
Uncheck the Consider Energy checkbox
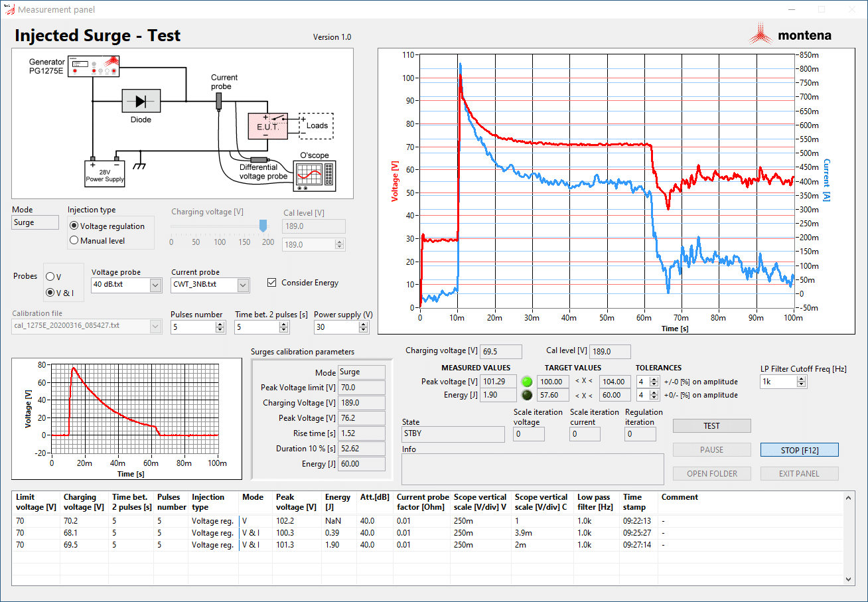click(271, 282)
